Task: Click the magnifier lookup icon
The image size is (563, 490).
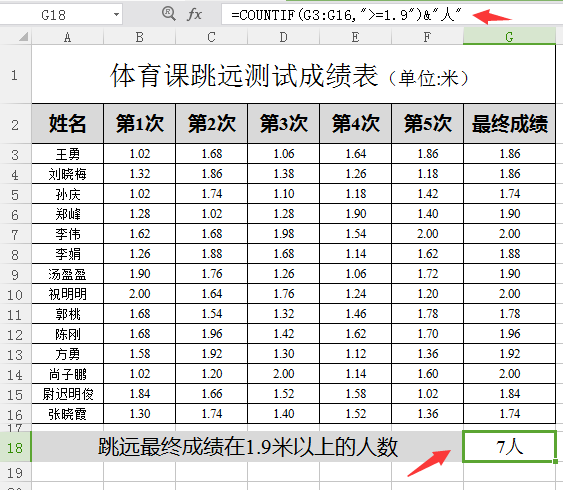Action: click(x=168, y=14)
